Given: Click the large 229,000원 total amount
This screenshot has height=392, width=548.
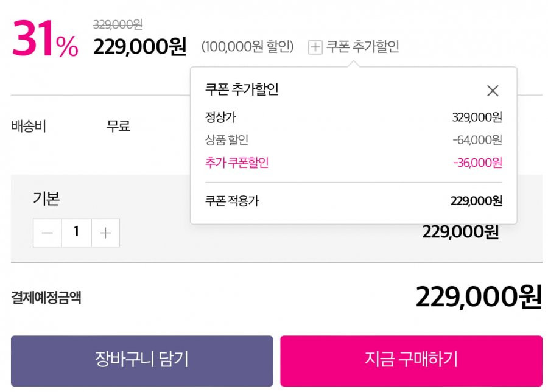Looking at the screenshot, I should pyautogui.click(x=479, y=297).
